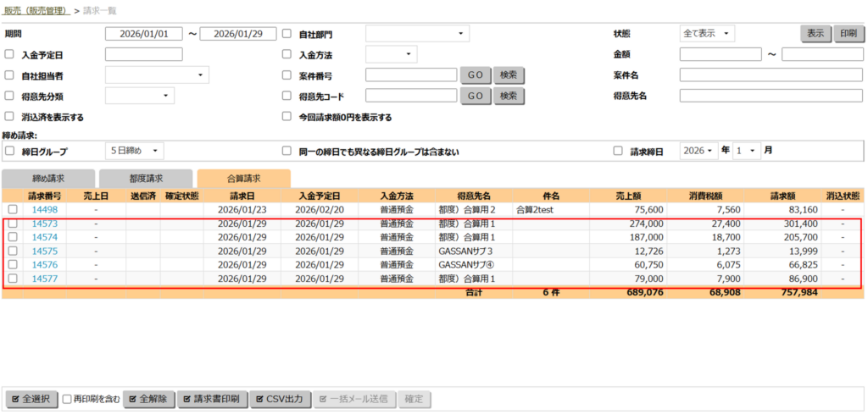
Task: Click the 期間 start date field
Action: [x=143, y=34]
